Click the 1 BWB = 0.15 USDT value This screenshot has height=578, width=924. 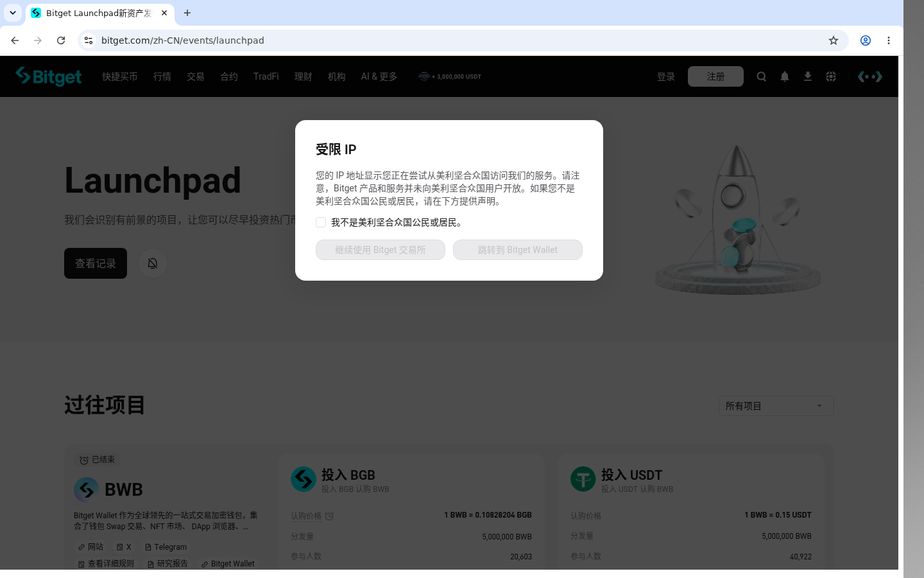point(778,515)
